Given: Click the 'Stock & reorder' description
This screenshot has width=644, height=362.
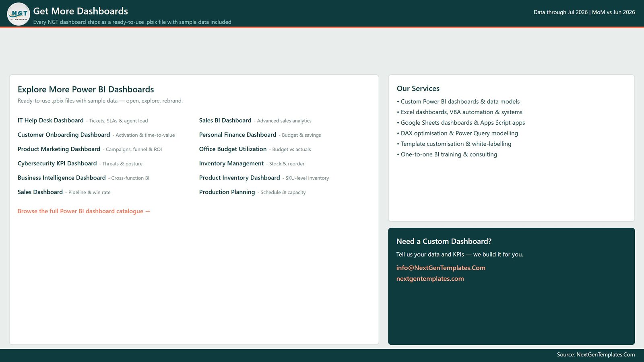Looking at the screenshot, I should 287,164.
